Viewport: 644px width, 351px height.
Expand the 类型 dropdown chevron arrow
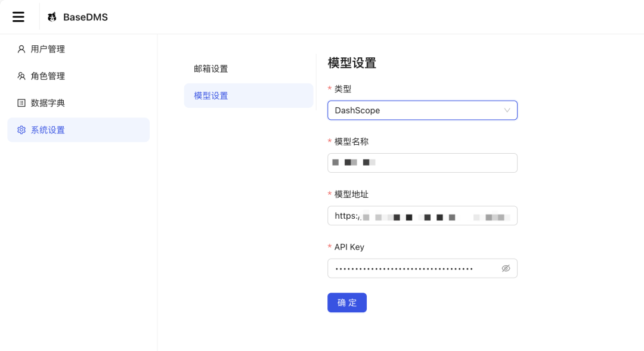(x=507, y=110)
